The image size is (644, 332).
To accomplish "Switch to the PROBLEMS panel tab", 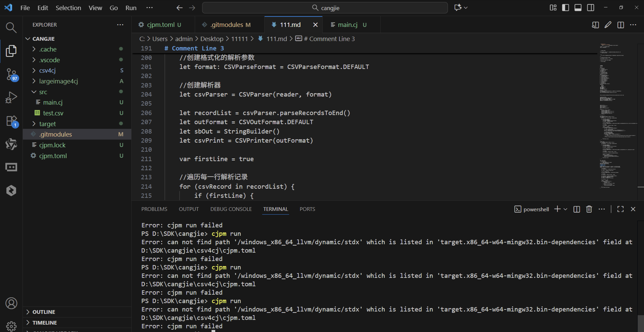I will [x=154, y=209].
